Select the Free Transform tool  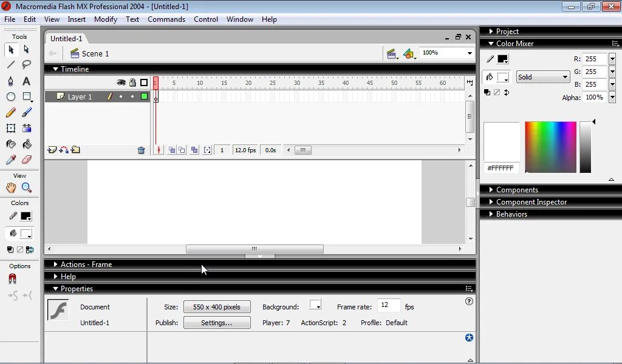click(11, 128)
